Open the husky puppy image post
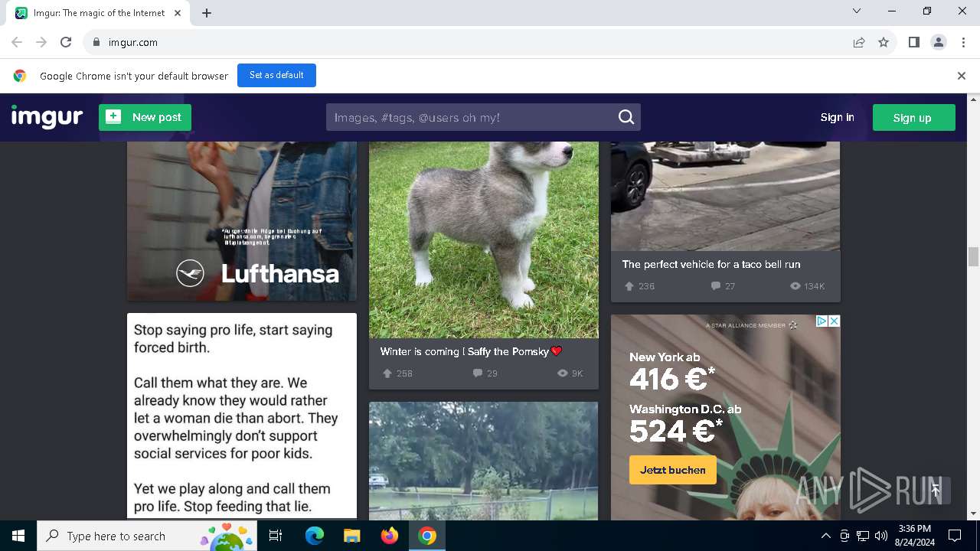 484,240
